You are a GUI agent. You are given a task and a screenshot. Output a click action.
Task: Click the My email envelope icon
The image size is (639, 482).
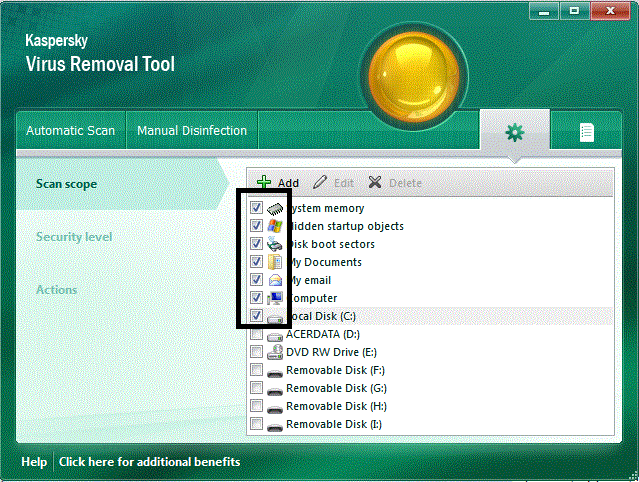(x=275, y=280)
